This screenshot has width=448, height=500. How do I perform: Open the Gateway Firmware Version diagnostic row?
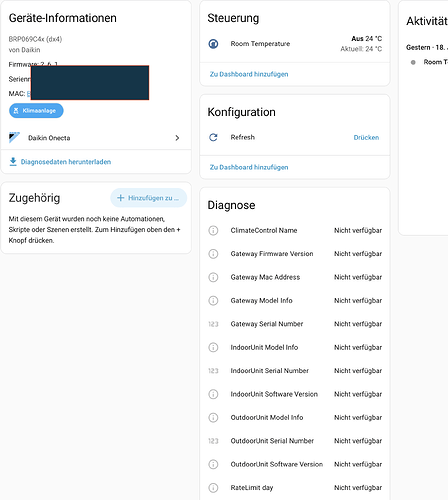coord(295,254)
